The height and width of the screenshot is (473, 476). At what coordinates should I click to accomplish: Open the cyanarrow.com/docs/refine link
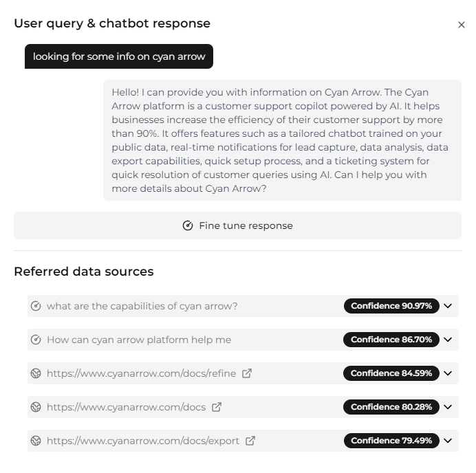tap(141, 373)
